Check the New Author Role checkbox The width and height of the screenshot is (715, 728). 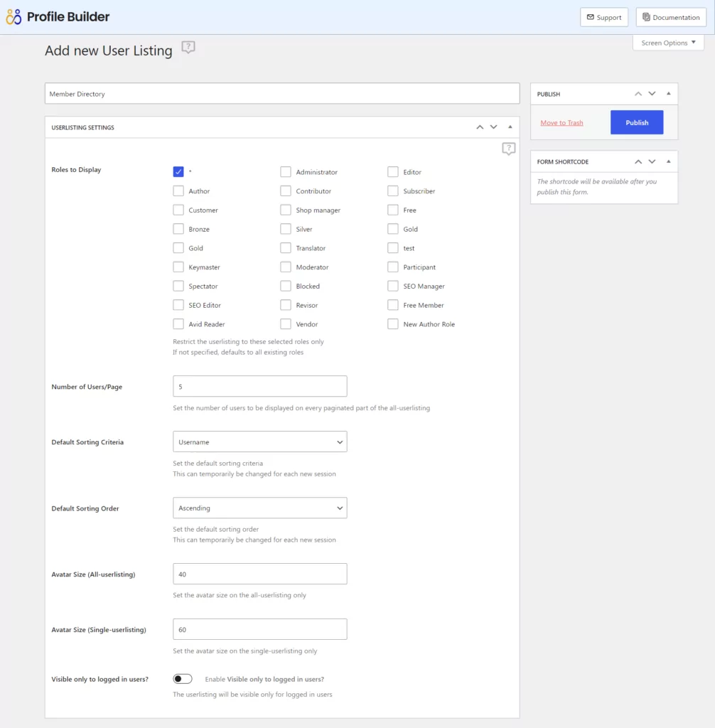(393, 324)
